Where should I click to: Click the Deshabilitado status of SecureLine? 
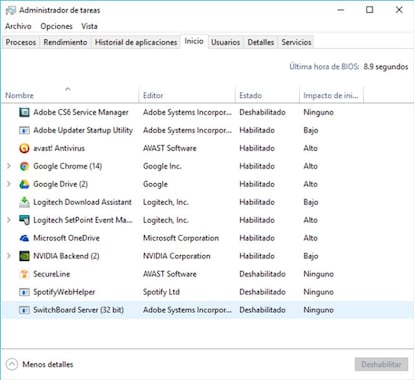[262, 274]
